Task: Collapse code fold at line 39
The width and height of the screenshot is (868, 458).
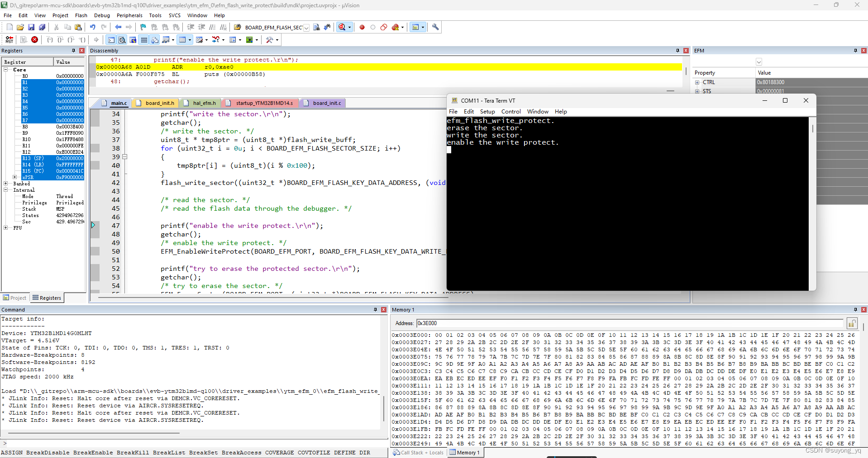Action: [125, 157]
